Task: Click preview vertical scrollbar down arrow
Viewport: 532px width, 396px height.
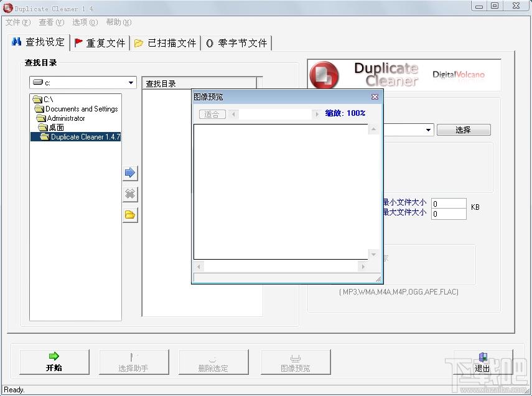Action: pyautogui.click(x=373, y=255)
